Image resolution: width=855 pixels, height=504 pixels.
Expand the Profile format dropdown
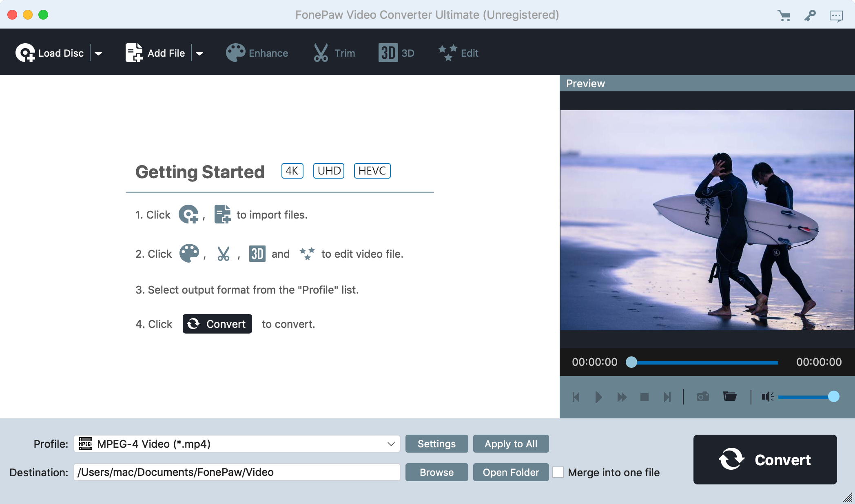[391, 444]
